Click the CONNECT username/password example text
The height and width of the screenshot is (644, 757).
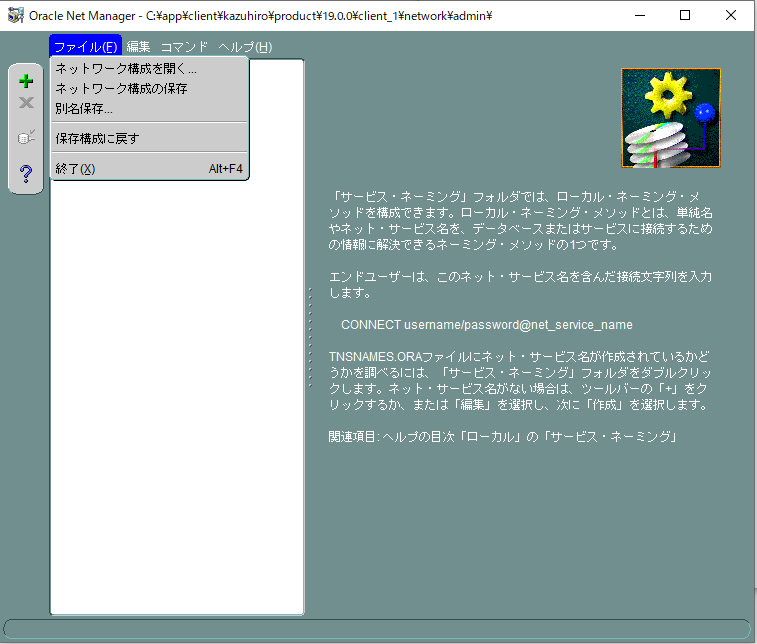tap(486, 325)
